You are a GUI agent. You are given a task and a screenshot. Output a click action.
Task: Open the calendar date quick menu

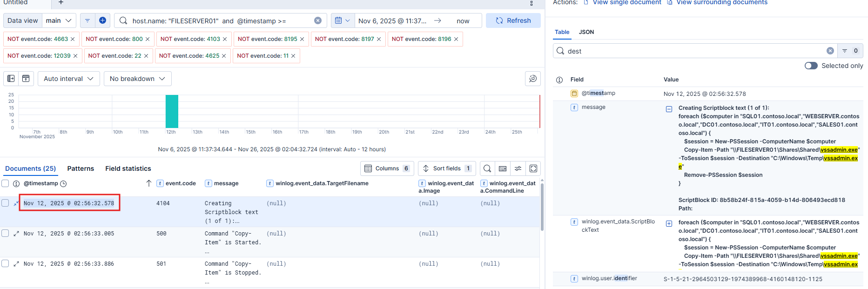[342, 20]
